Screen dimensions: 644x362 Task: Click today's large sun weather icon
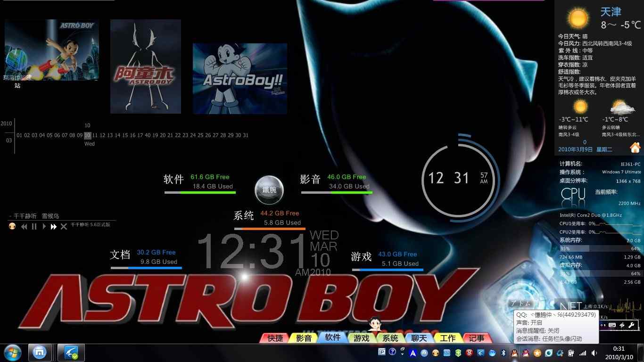(578, 18)
